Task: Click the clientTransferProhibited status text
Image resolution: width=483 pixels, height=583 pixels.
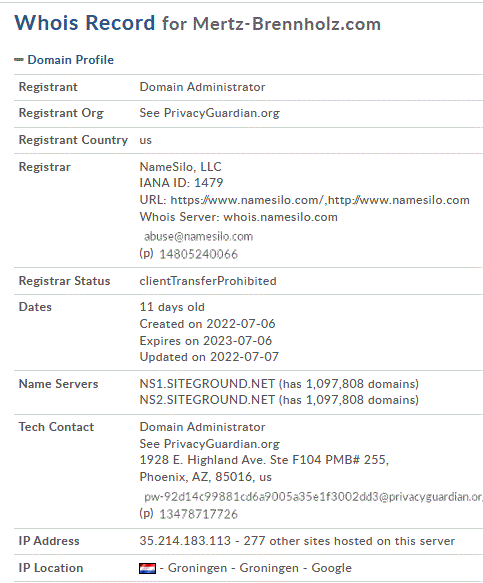Action: point(208,281)
